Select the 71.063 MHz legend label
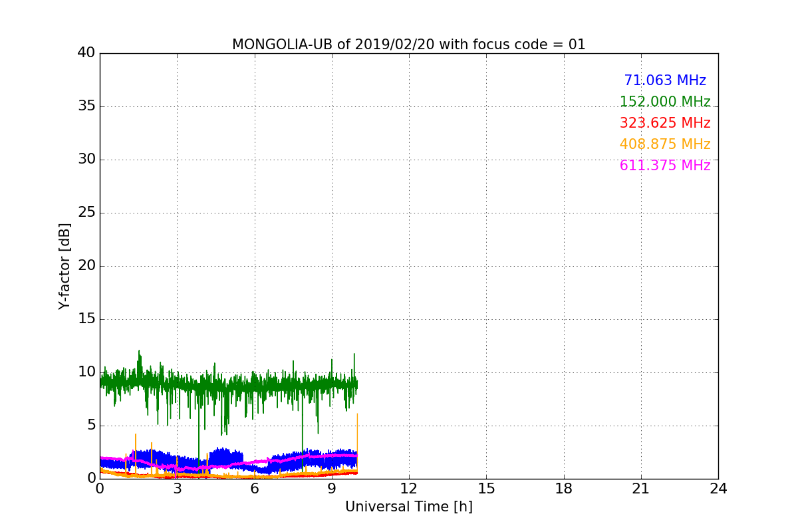Image resolution: width=798 pixels, height=532 pixels. pos(665,80)
